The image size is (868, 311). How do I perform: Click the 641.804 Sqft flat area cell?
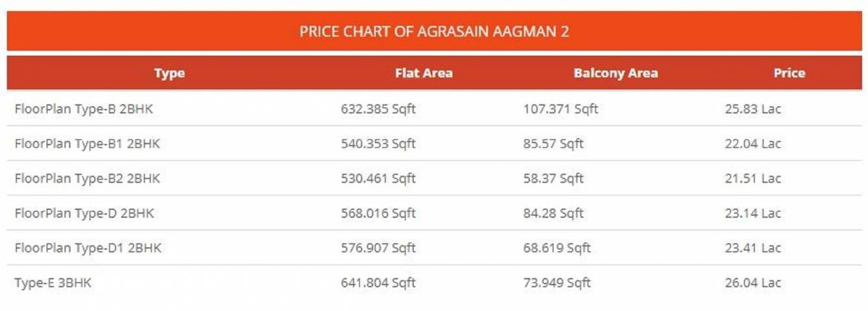click(x=378, y=283)
